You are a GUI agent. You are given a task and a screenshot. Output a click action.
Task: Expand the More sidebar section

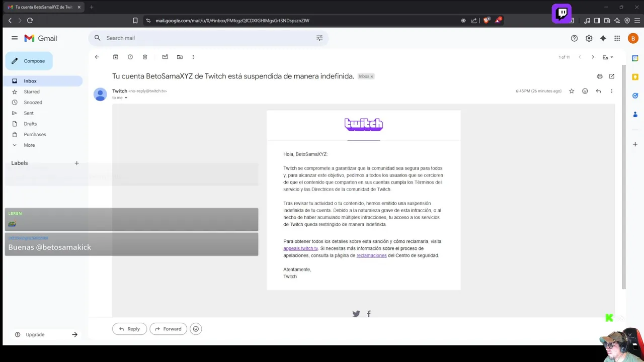click(29, 145)
